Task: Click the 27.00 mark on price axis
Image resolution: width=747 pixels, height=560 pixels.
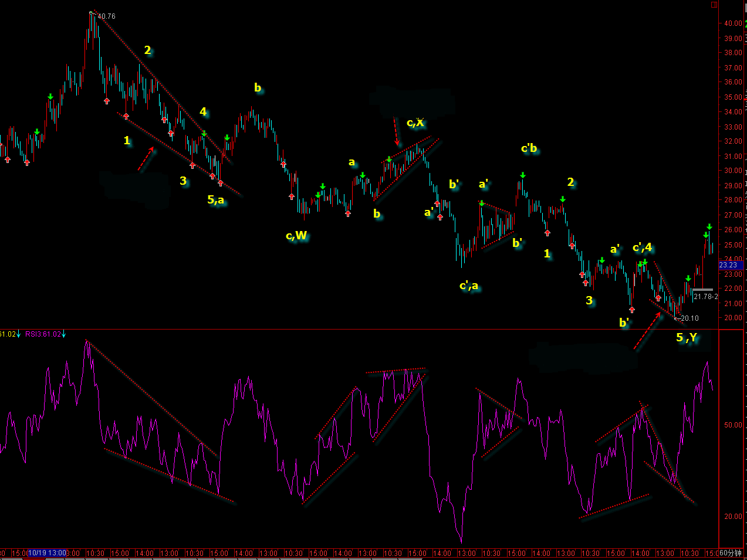Action: (733, 215)
